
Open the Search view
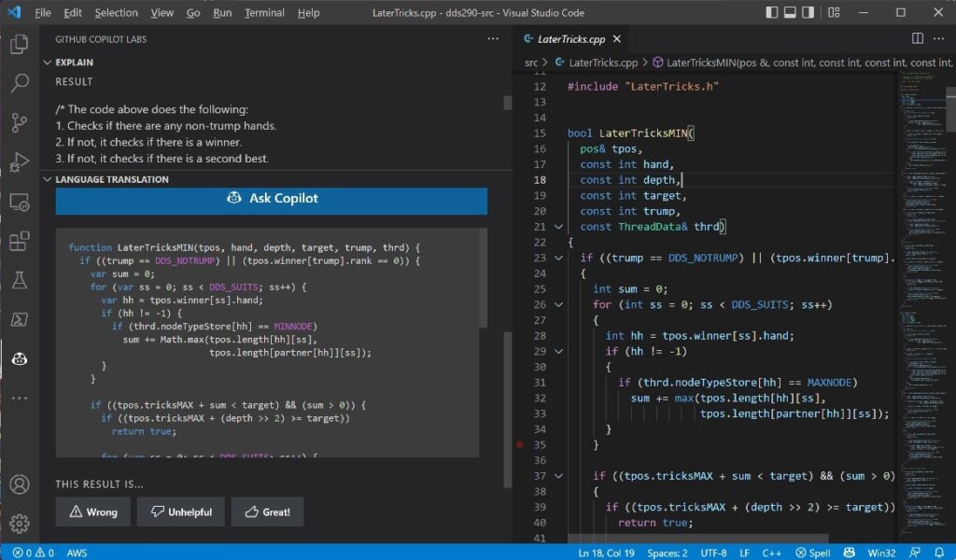tap(19, 83)
